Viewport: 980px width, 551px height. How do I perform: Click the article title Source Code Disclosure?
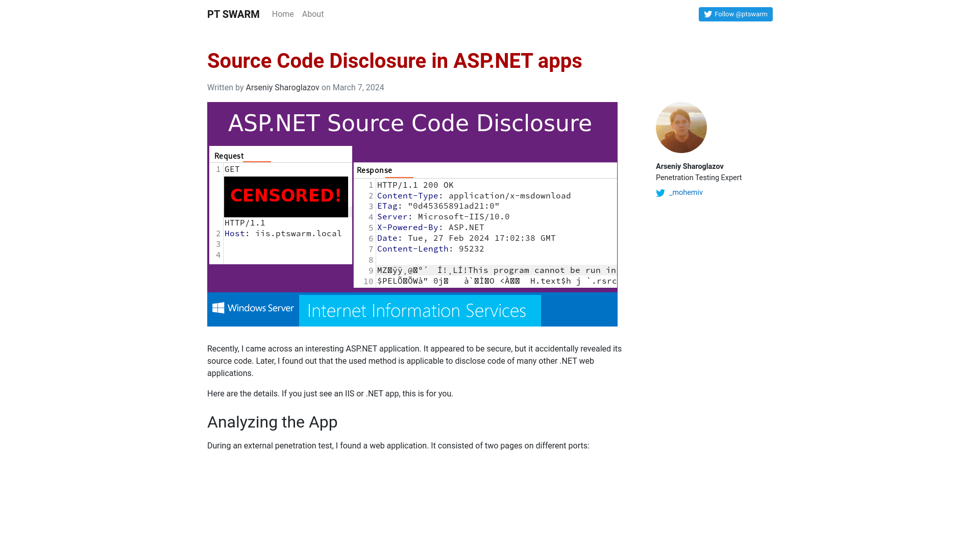[395, 61]
